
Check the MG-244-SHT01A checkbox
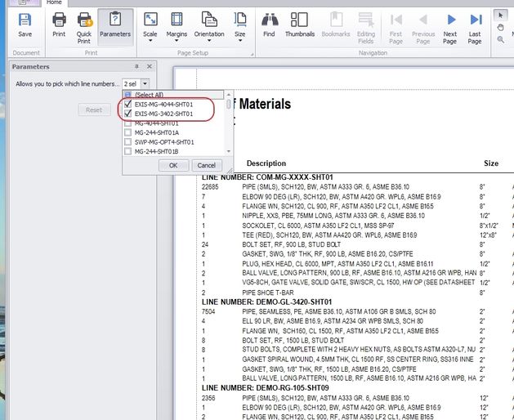(x=127, y=132)
